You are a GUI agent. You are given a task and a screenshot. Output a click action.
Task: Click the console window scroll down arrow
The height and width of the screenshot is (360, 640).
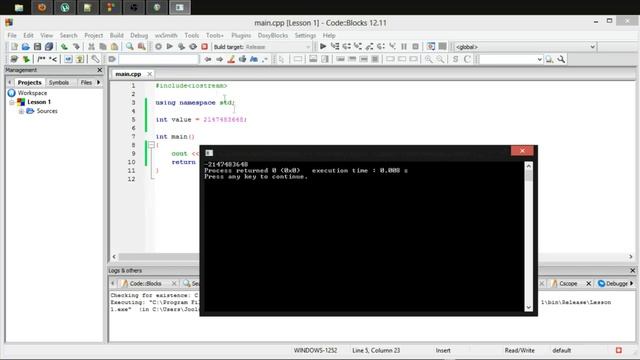(529, 307)
